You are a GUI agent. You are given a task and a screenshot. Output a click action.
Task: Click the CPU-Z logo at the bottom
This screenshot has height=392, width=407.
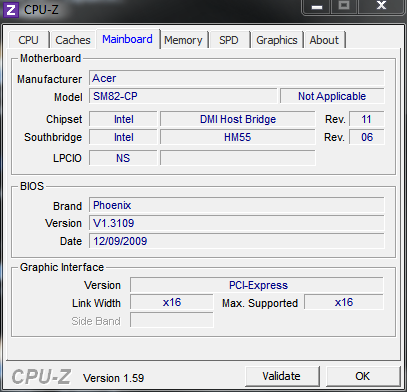click(x=41, y=377)
